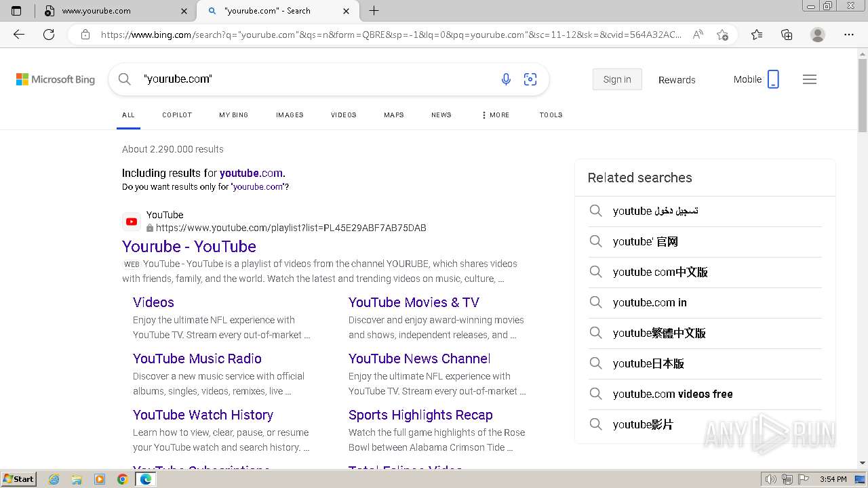This screenshot has width=868, height=488.
Task: Expand the MORE dropdown
Action: click(496, 115)
